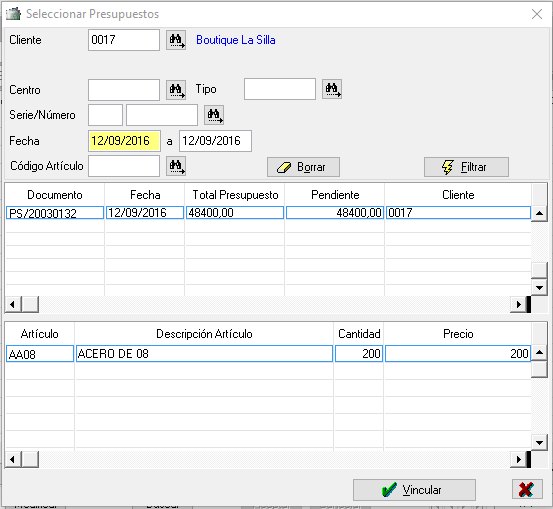Open the Cliente search binoculars icon
Screen dimensions: 553x509
[176, 40]
